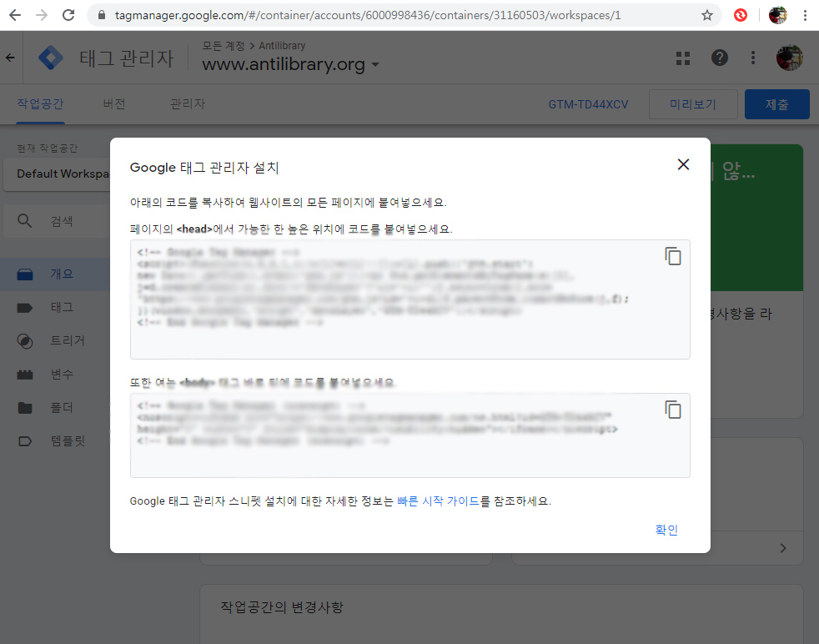The image size is (819, 644).
Task: Click the 태그 tag icon
Action: pos(24,308)
